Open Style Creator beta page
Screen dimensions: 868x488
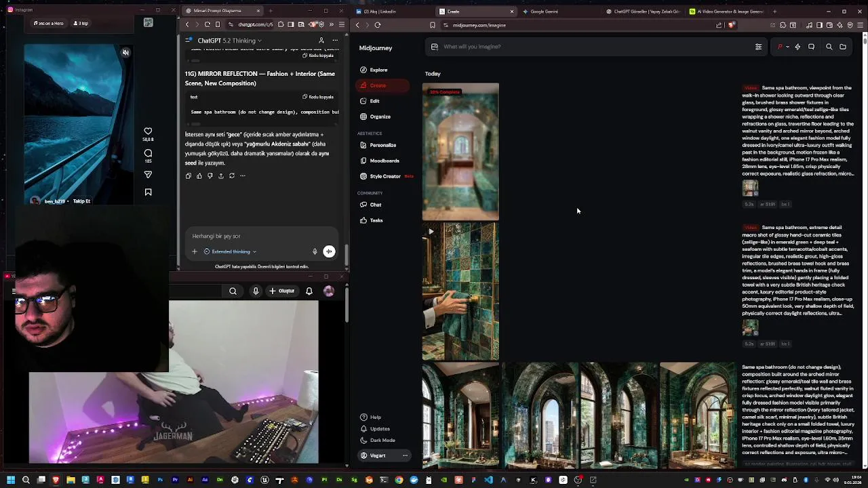coord(386,176)
